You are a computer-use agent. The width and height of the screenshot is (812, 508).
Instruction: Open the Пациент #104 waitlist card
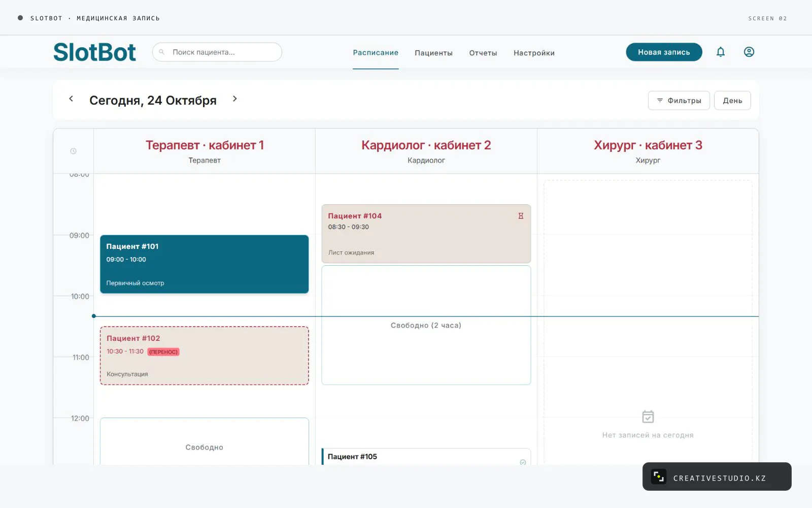click(x=426, y=234)
